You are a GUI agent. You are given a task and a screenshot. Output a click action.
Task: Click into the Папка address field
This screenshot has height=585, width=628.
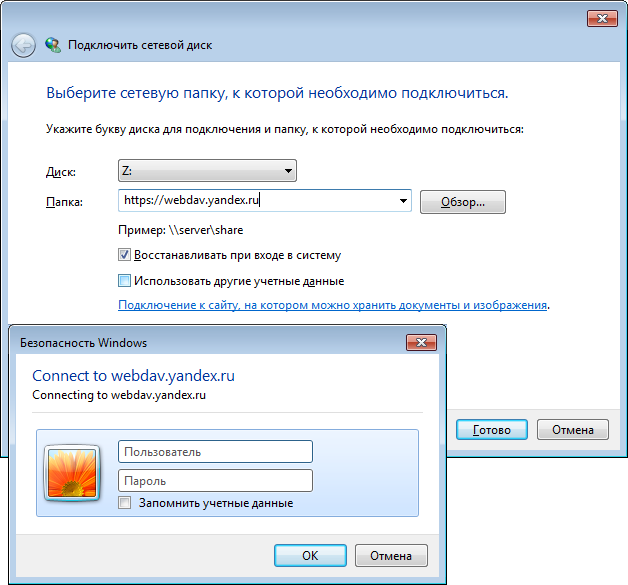pyautogui.click(x=257, y=201)
